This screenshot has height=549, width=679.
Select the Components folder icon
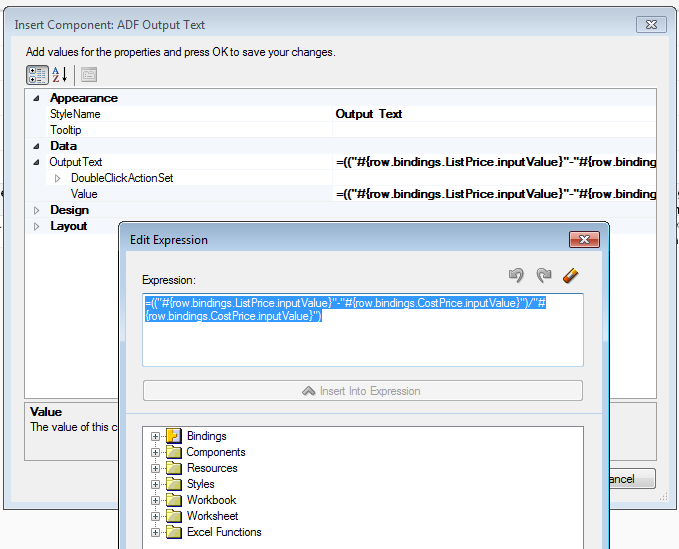pos(174,452)
